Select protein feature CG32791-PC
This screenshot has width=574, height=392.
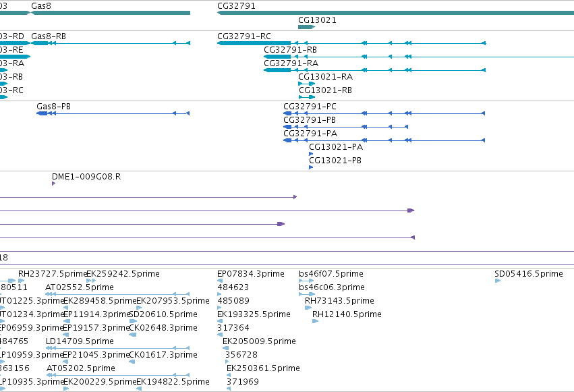tap(384, 113)
